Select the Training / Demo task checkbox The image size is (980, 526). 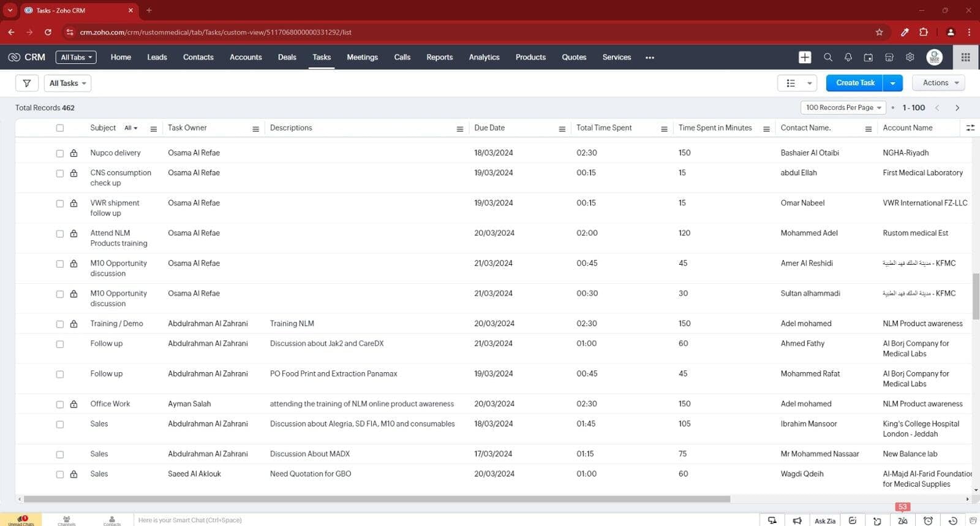click(x=59, y=324)
